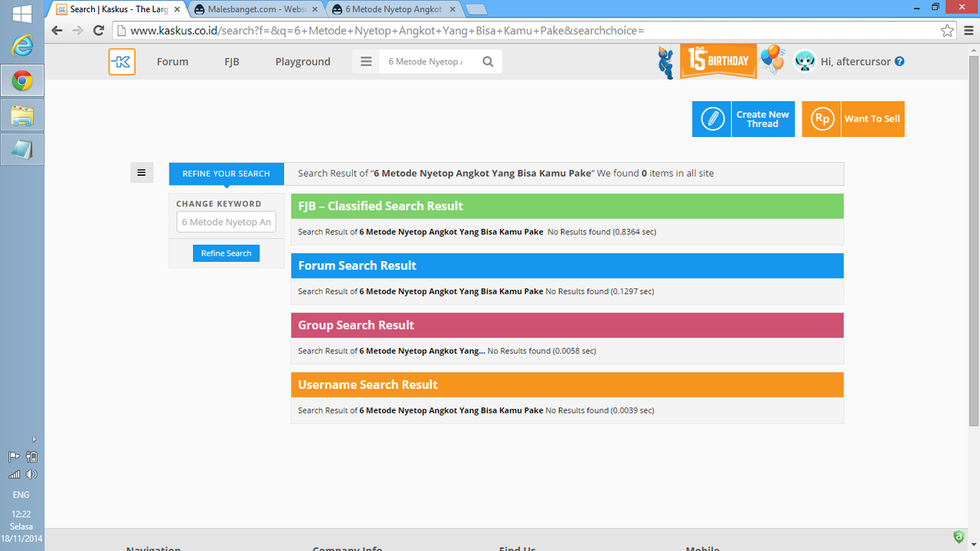980x551 pixels.
Task: Click the Refine Your Search tab
Action: click(226, 174)
